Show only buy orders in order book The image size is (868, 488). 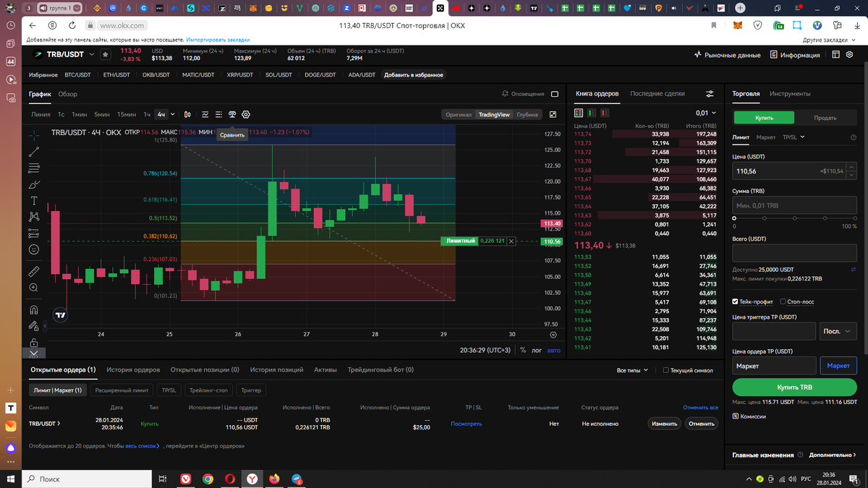pos(592,113)
